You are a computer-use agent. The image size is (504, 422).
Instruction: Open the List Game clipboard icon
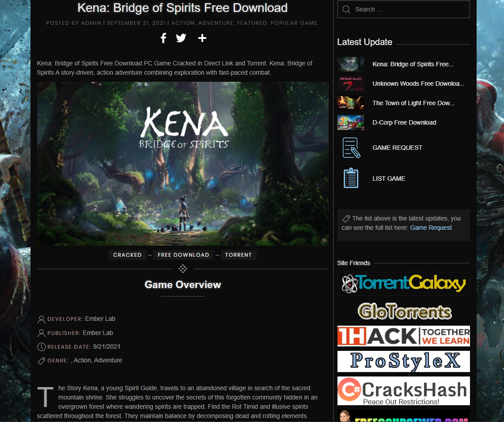(x=351, y=178)
